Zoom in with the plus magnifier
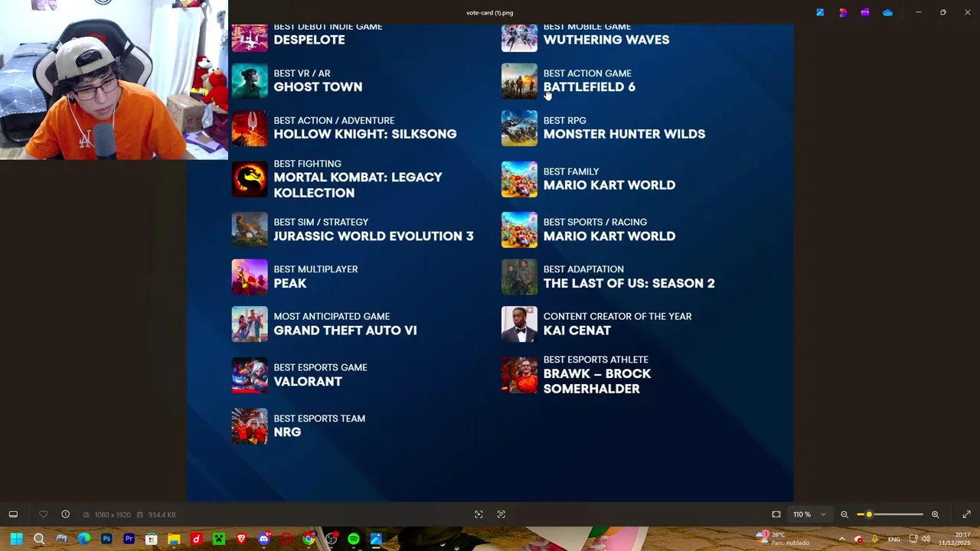The image size is (980, 551). coord(935,514)
